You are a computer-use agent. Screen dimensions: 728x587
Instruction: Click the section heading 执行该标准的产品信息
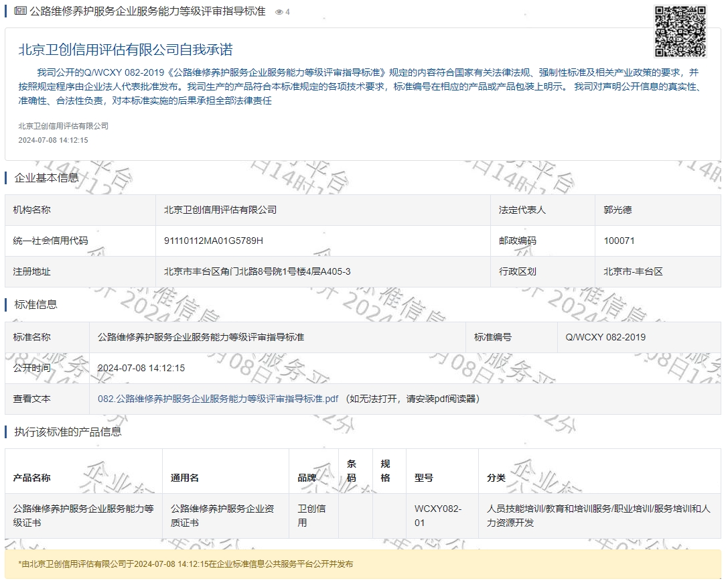pos(68,432)
